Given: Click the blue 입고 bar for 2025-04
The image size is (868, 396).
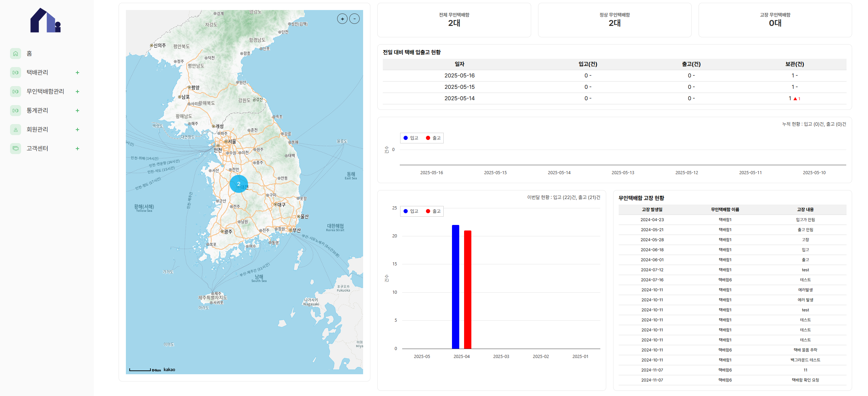Looking at the screenshot, I should [x=455, y=287].
